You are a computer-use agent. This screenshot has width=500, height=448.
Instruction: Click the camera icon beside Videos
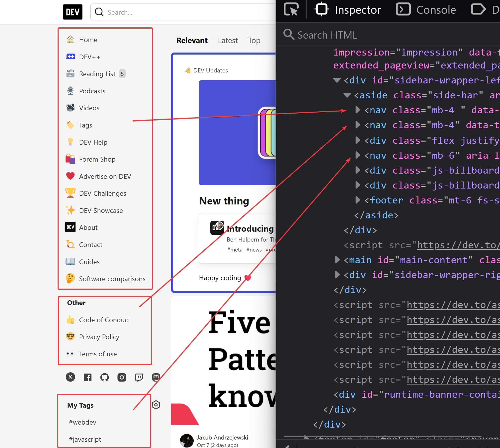71,108
